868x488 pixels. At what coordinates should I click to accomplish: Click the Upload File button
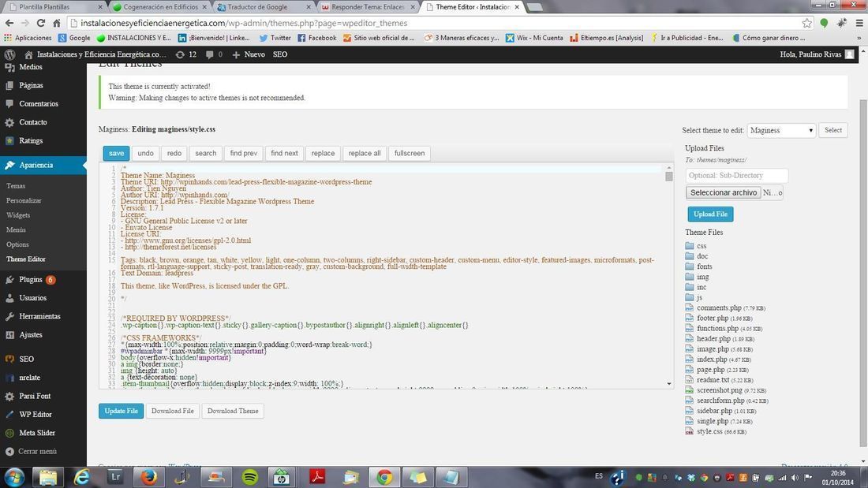click(x=711, y=214)
